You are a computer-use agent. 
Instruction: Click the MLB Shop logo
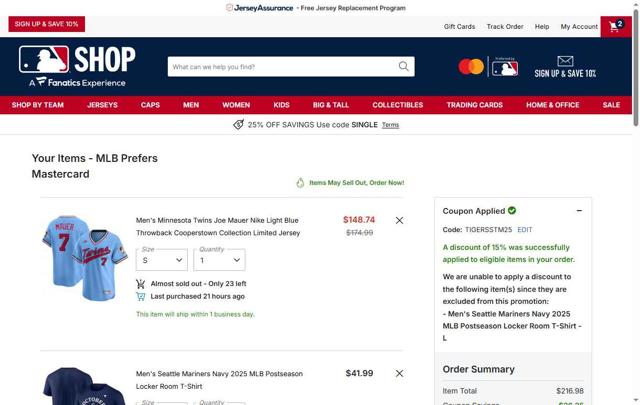pos(77,66)
